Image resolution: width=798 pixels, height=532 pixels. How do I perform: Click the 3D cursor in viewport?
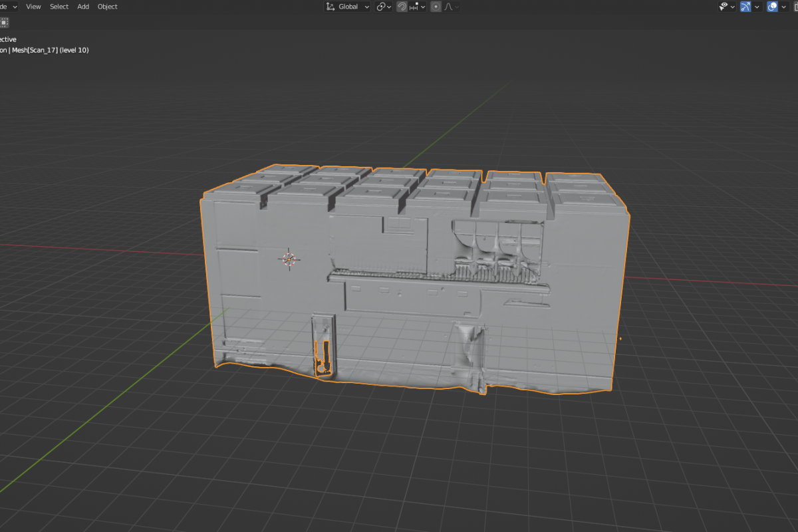coord(289,259)
